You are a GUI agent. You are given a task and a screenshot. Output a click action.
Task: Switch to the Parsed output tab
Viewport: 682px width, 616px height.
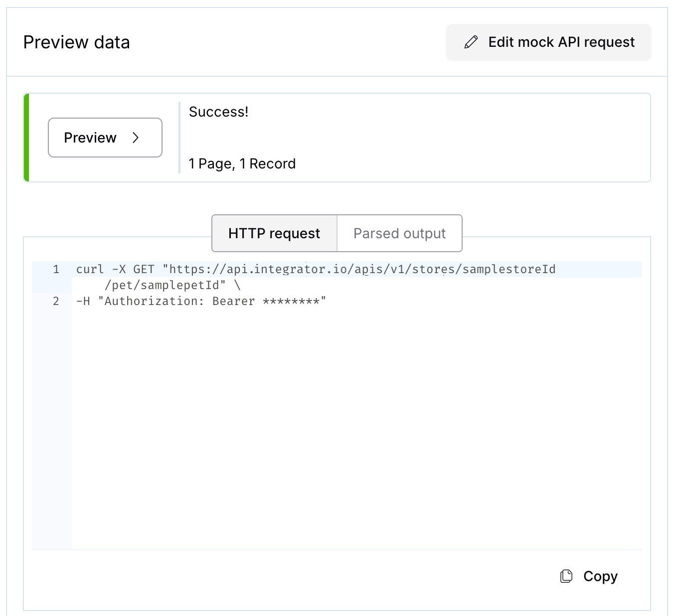(399, 233)
